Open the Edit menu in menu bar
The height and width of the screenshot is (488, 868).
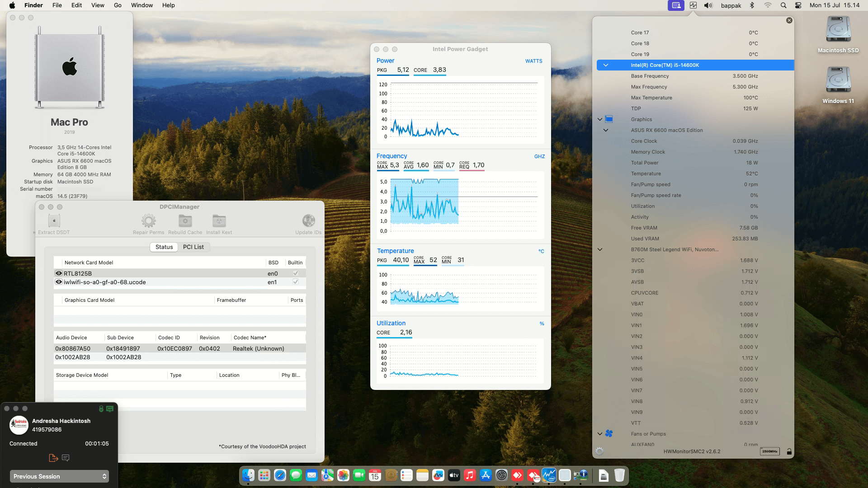click(x=77, y=5)
